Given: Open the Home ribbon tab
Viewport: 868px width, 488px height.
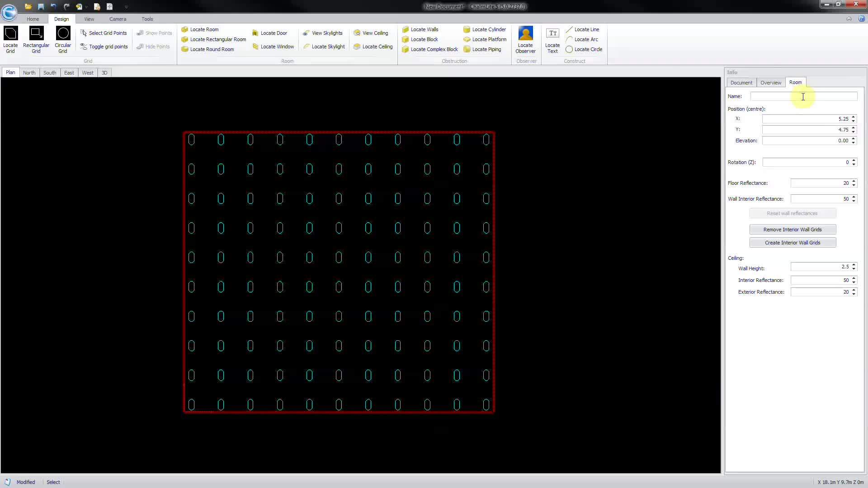Looking at the screenshot, I should click(x=33, y=19).
